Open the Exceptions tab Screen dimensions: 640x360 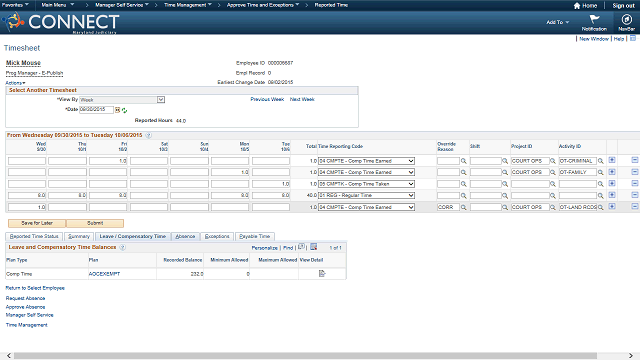[x=217, y=236]
